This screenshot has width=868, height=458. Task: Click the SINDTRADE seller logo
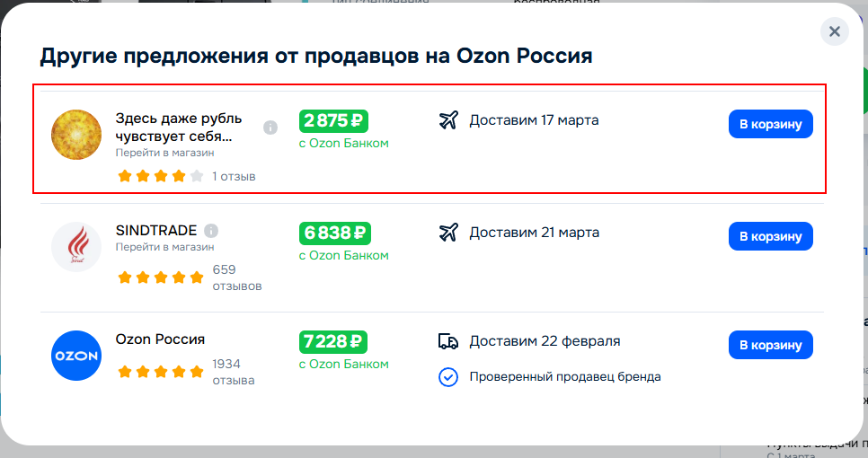pyautogui.click(x=76, y=246)
